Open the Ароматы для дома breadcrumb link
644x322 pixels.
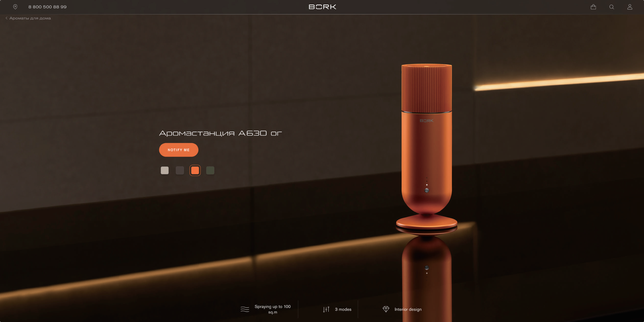point(30,18)
